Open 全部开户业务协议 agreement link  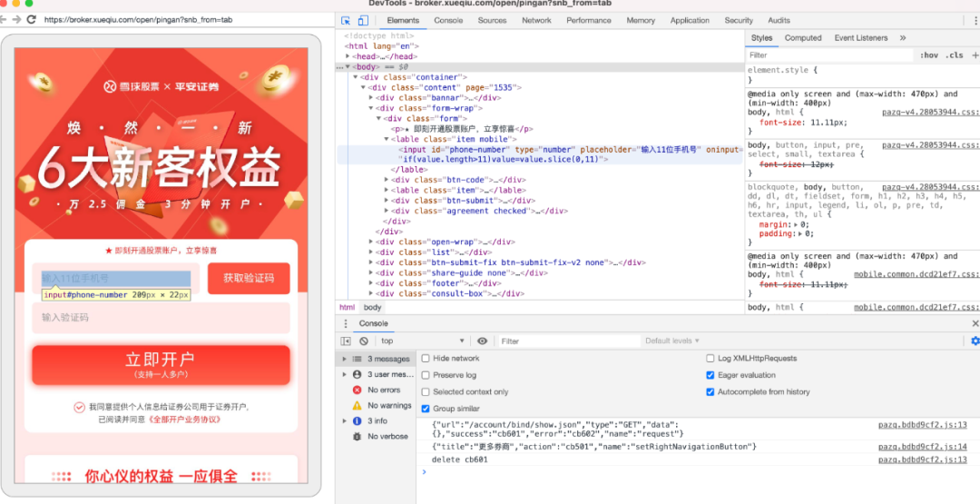click(x=184, y=420)
